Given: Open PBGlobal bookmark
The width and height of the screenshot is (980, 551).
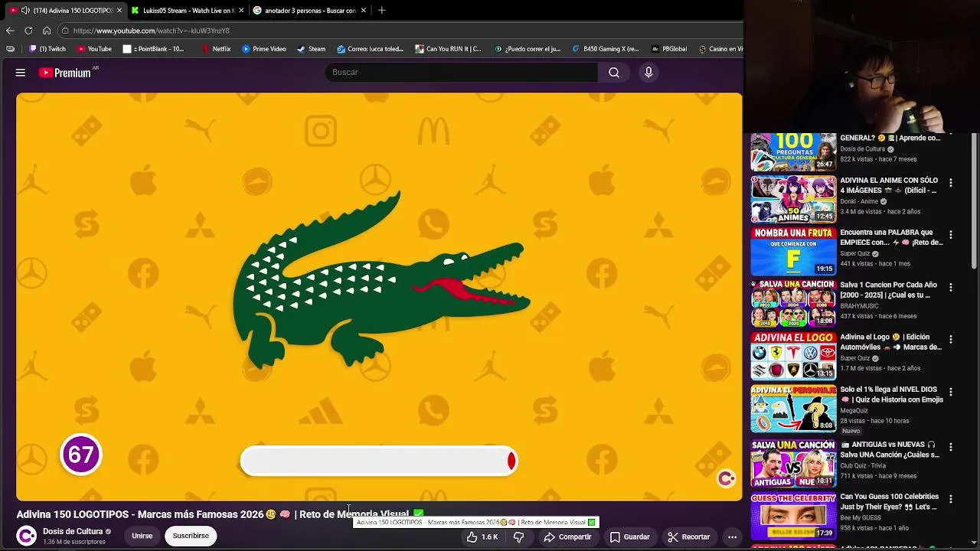Looking at the screenshot, I should coord(669,49).
